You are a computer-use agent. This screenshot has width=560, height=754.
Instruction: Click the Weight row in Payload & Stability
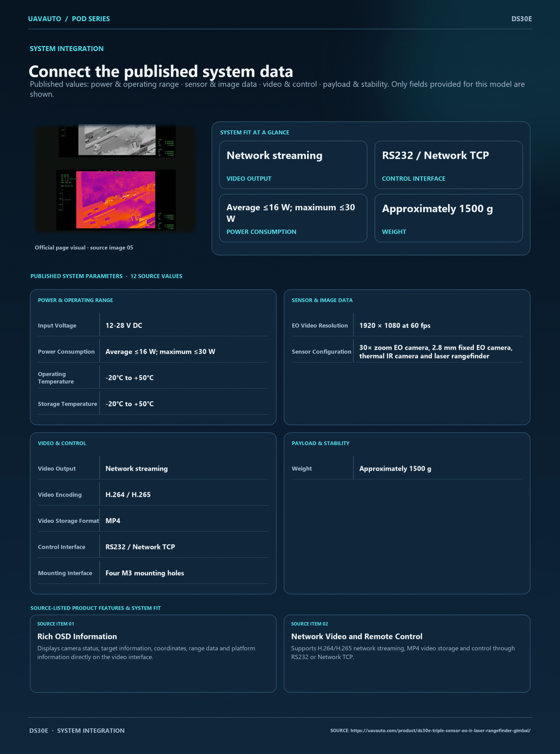[x=407, y=468]
